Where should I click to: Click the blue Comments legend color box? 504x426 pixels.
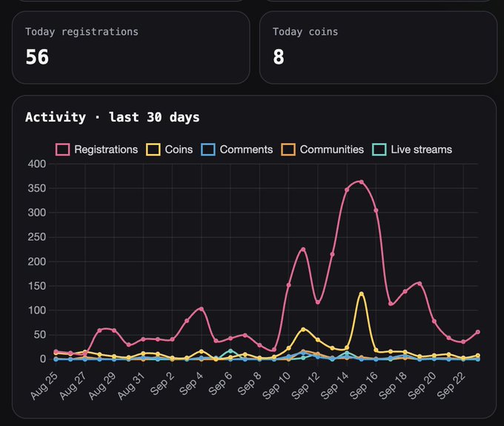[x=208, y=150]
